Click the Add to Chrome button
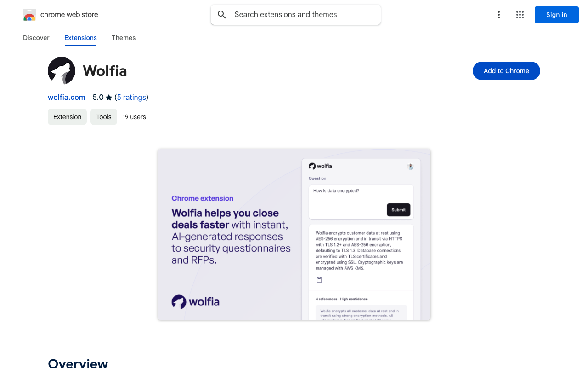This screenshot has height=368, width=588. (x=506, y=71)
